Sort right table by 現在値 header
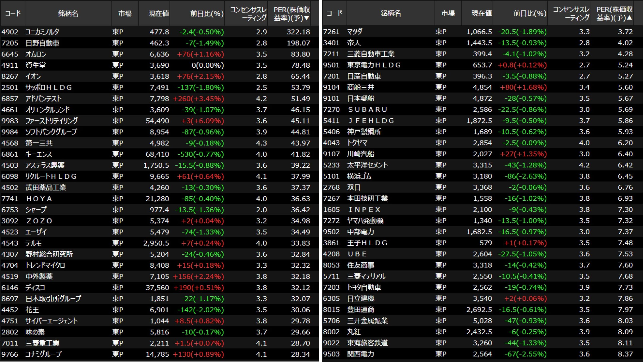The width and height of the screenshot is (644, 362). (x=481, y=13)
